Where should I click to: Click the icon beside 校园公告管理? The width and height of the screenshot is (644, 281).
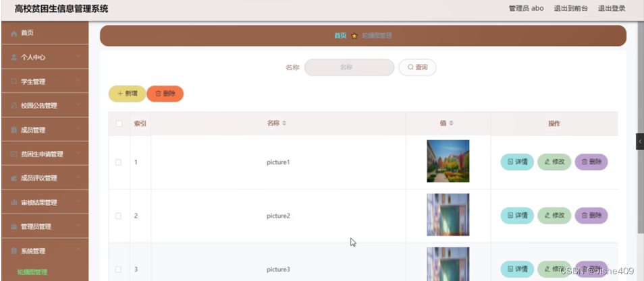click(14, 106)
